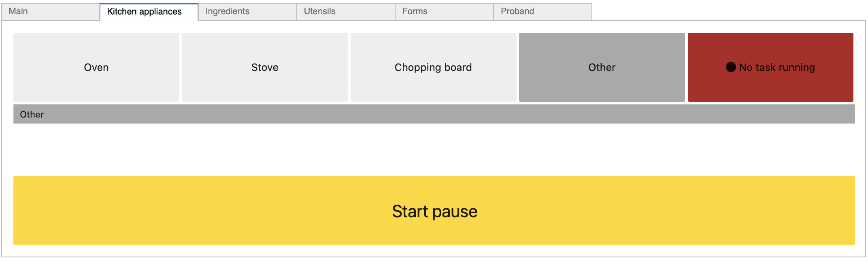
Task: Switch to the Main tab
Action: click(50, 11)
